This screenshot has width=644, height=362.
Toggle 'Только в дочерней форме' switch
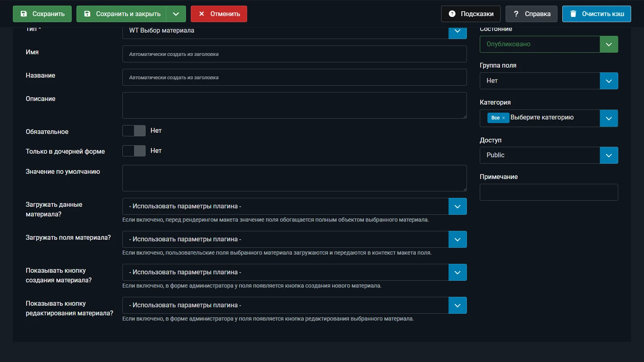point(134,151)
